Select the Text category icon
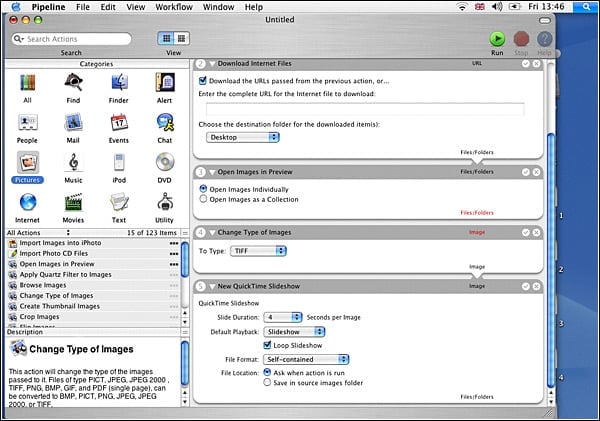Viewport: 600px width, 421px height. 119,203
